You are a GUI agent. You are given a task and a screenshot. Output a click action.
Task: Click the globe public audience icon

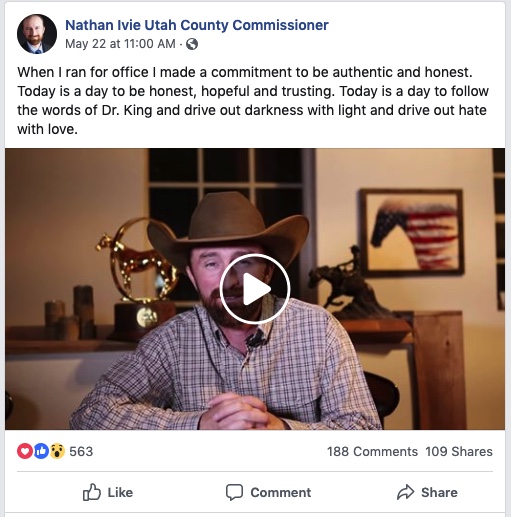point(192,44)
